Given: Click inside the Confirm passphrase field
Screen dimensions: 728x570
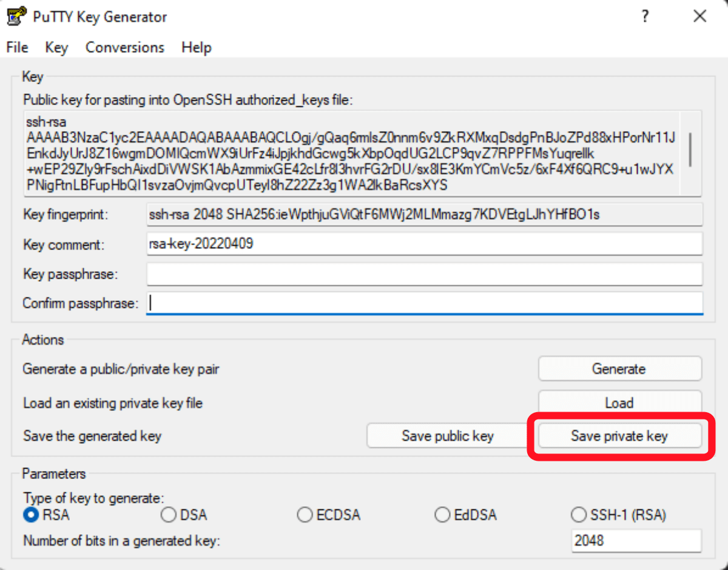Looking at the screenshot, I should coord(425,303).
